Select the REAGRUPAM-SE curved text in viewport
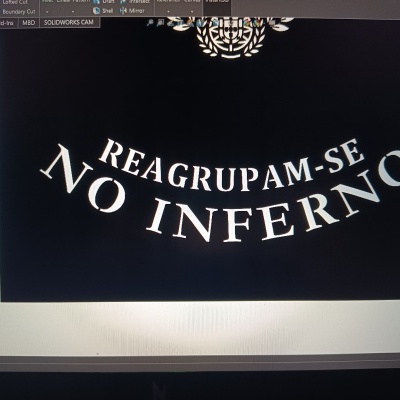The image size is (400, 400). (230, 164)
